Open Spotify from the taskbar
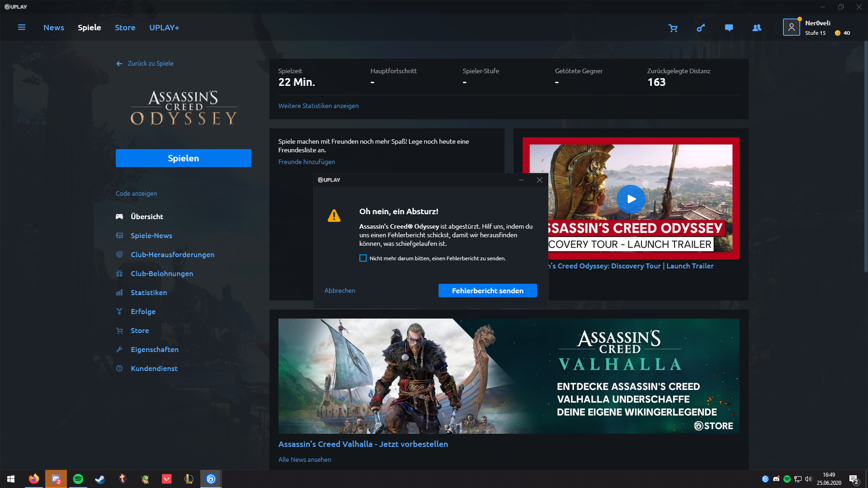This screenshot has height=488, width=868. click(x=78, y=479)
